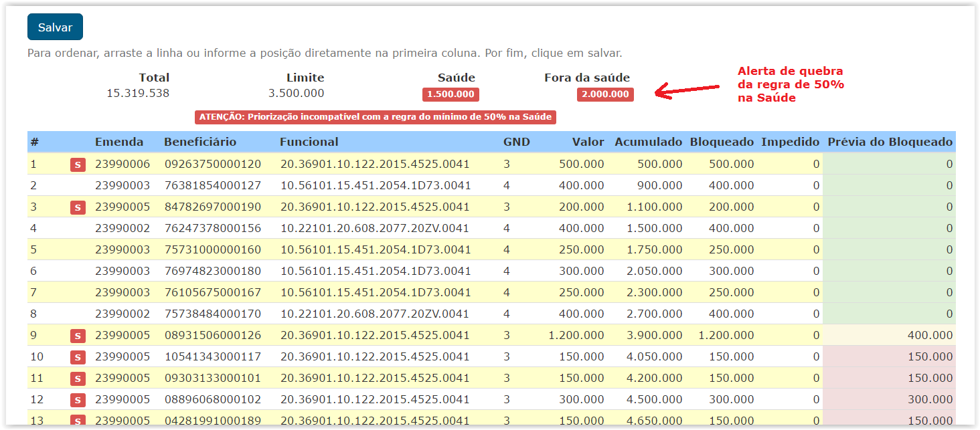Screen dimensions: 980x430
Task: Click the Salvar button
Action: (x=55, y=27)
